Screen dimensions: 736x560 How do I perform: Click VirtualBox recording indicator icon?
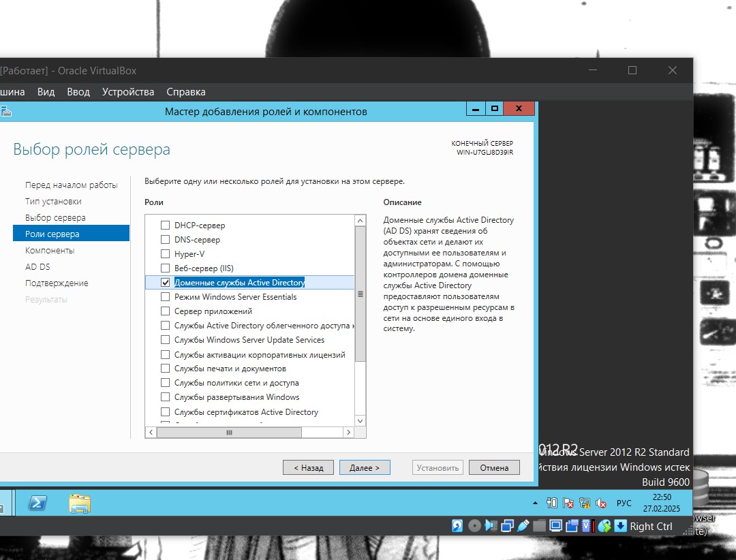[572, 526]
